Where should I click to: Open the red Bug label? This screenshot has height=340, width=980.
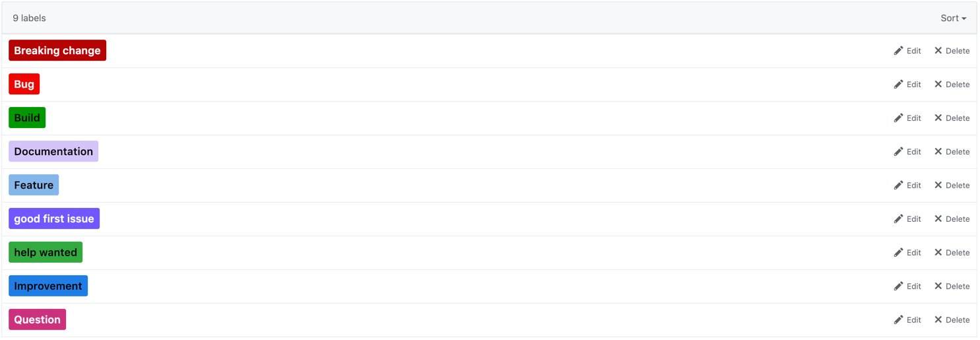[x=24, y=85]
